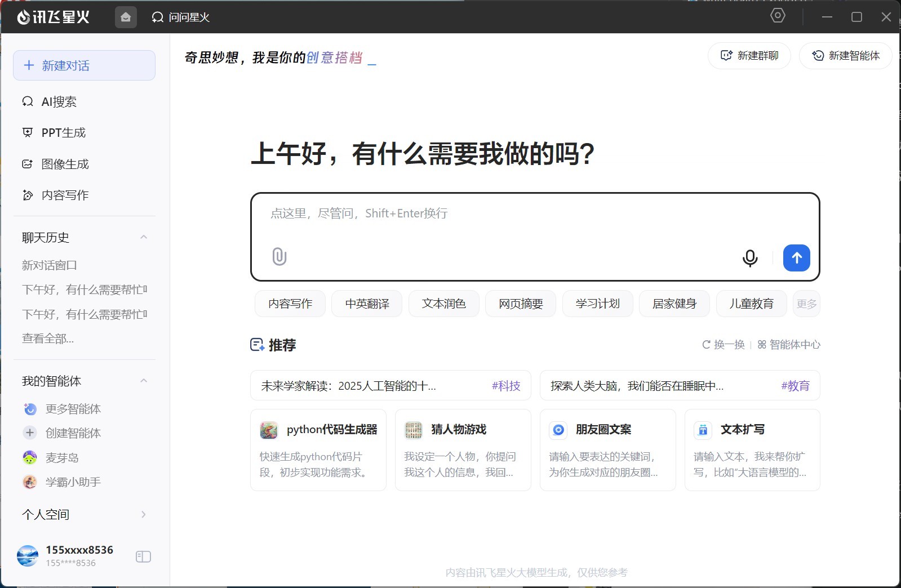Activate the microphone voice input
The image size is (901, 588).
[749, 258]
